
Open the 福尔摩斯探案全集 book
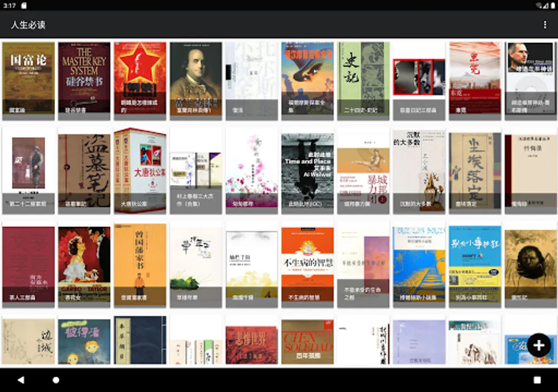click(x=307, y=81)
